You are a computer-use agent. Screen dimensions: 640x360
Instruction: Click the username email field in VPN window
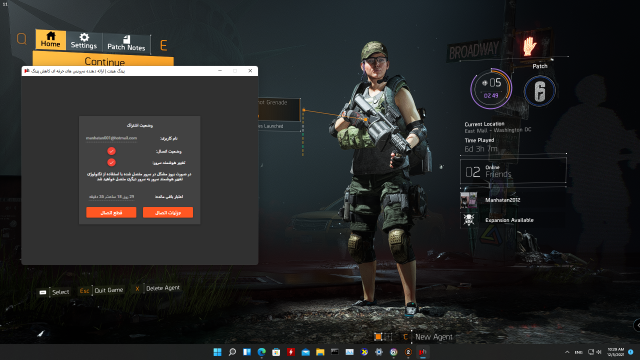(x=111, y=138)
